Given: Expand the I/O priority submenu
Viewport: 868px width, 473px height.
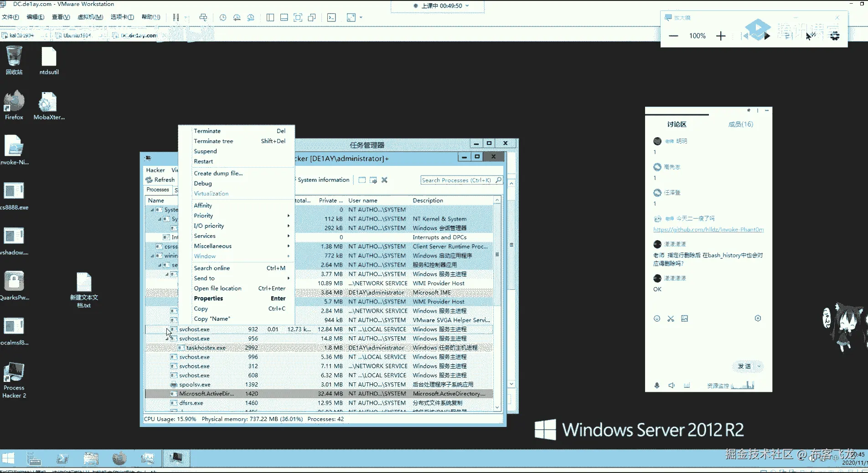Looking at the screenshot, I should 236,226.
